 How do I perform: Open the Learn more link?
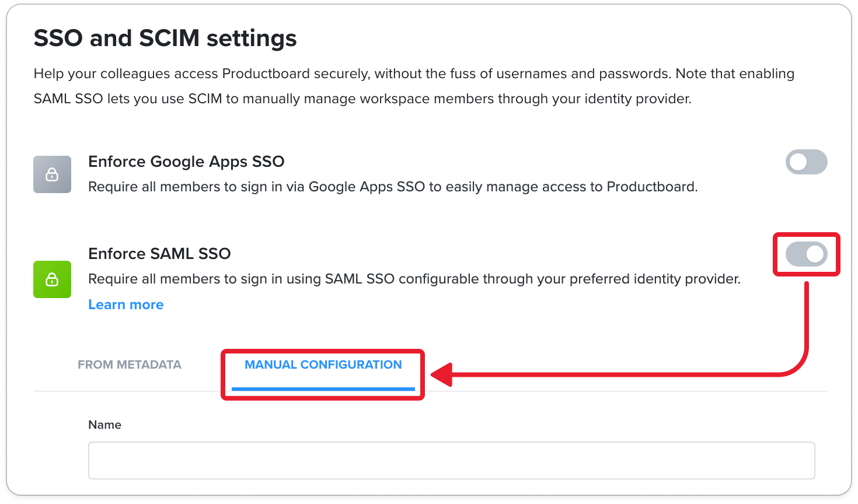coord(125,304)
